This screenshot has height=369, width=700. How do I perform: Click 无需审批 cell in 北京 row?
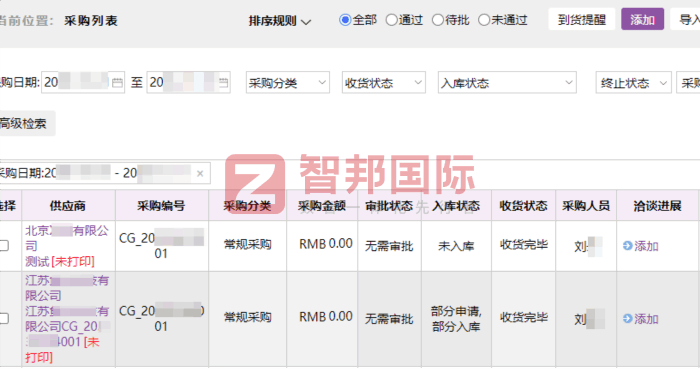click(389, 246)
